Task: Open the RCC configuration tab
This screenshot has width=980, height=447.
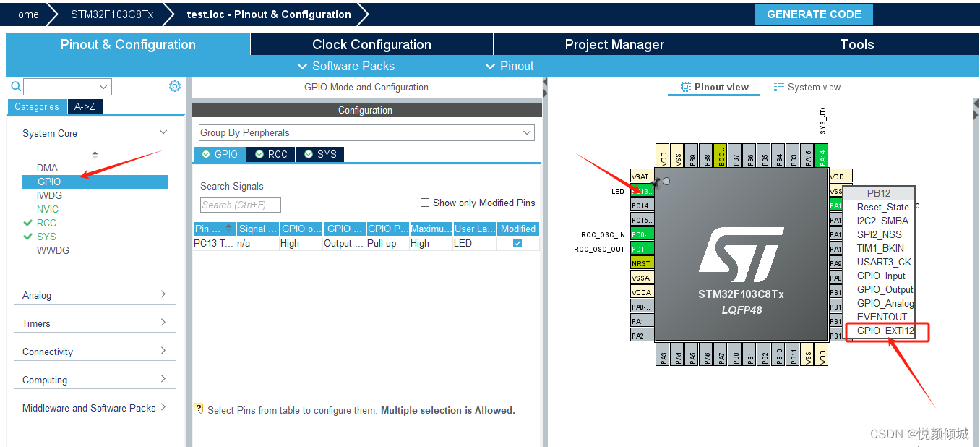Action: (271, 154)
